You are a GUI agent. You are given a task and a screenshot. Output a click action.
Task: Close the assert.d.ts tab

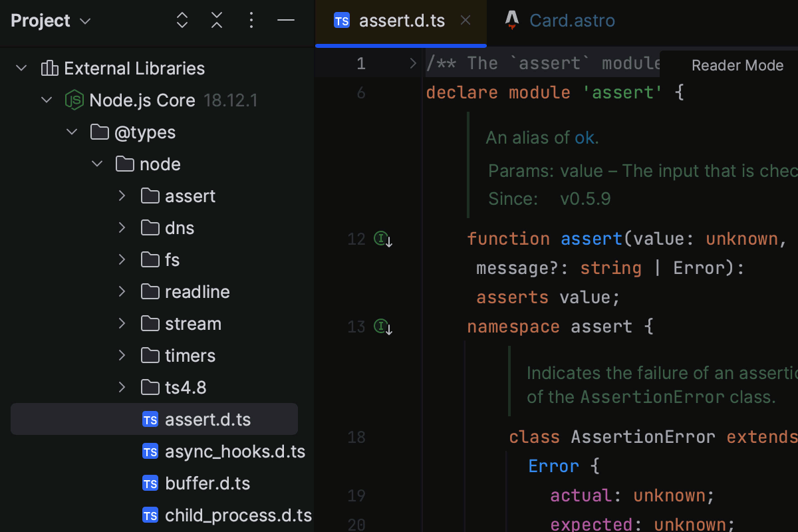point(465,21)
